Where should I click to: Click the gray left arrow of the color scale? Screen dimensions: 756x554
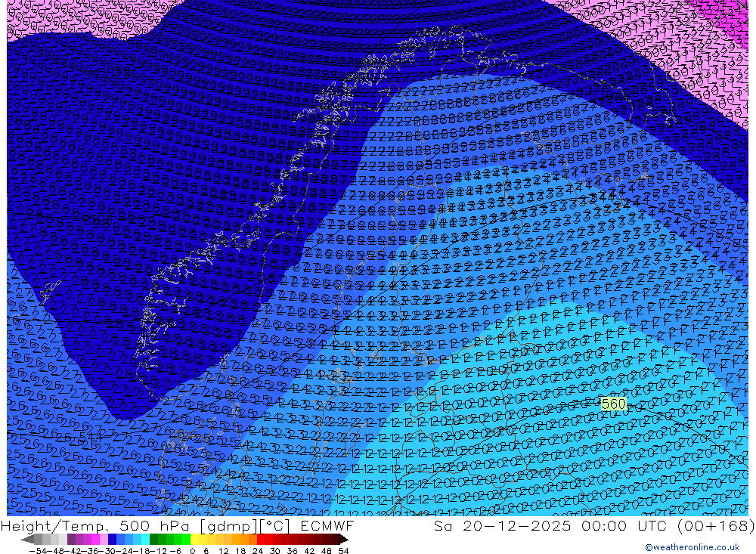pos(27,540)
